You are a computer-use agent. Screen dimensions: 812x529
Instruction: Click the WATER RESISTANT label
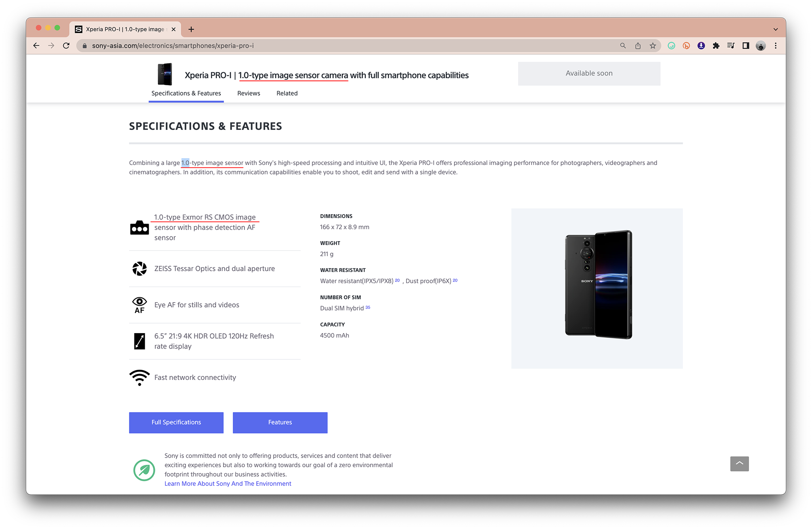[343, 270]
